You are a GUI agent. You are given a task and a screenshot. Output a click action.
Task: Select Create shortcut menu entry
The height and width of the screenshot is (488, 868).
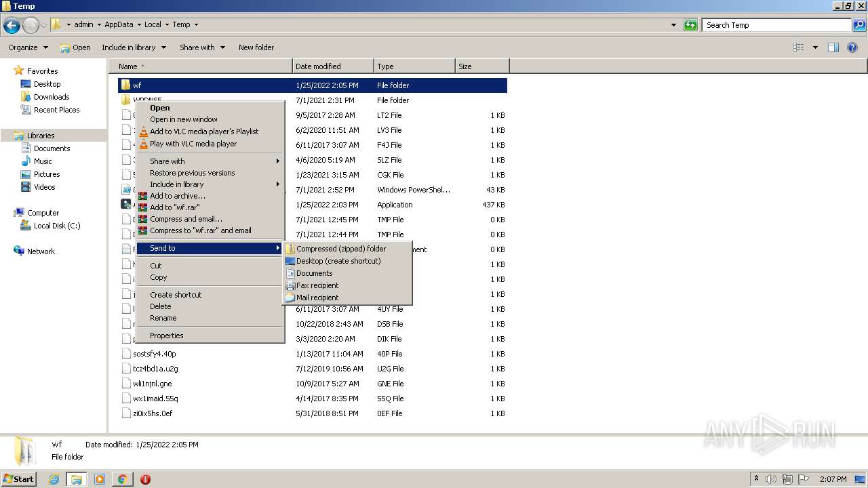pyautogui.click(x=176, y=295)
